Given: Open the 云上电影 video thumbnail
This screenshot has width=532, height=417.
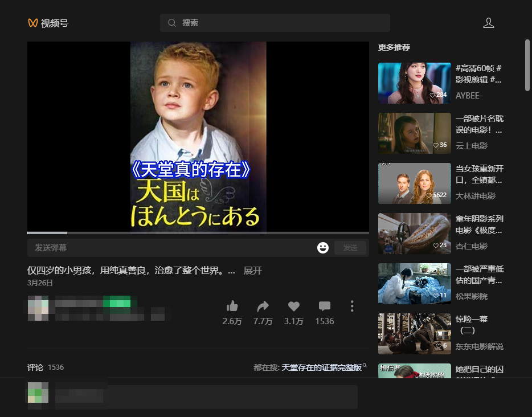Looking at the screenshot, I should pyautogui.click(x=414, y=133).
